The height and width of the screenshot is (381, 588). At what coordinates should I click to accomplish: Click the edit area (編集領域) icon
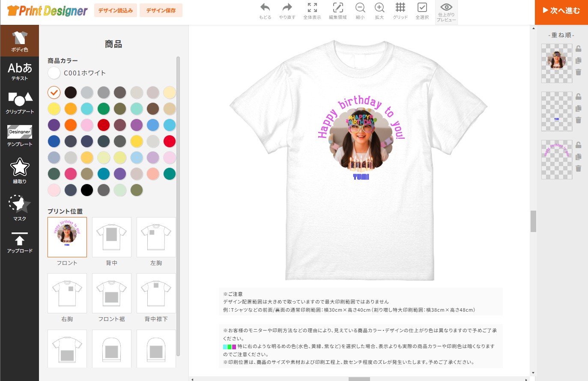coord(337,8)
